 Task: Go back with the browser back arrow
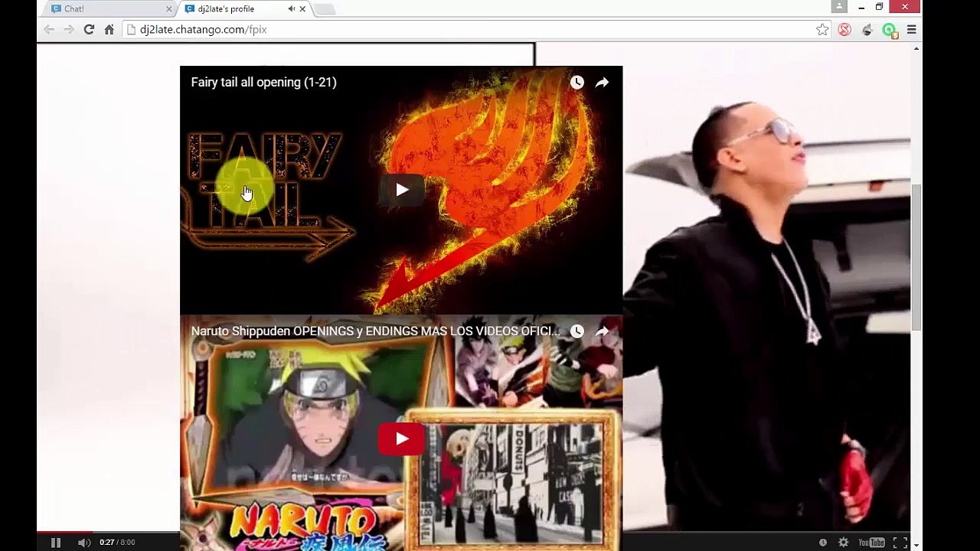pyautogui.click(x=49, y=29)
